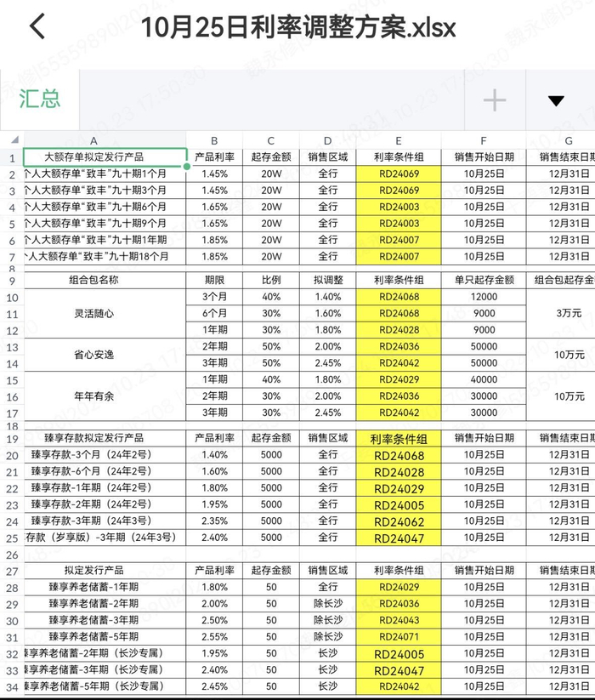Open the sheet list dropdown arrow
The image size is (595, 700).
556,101
